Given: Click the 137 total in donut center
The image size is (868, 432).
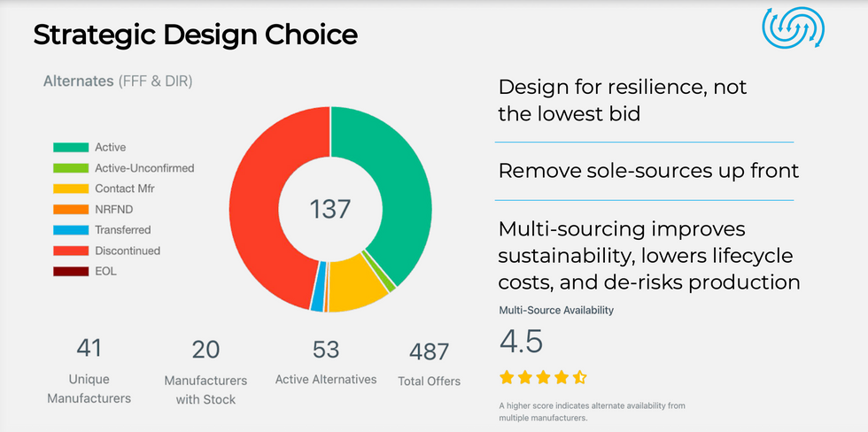Looking at the screenshot, I should (330, 210).
